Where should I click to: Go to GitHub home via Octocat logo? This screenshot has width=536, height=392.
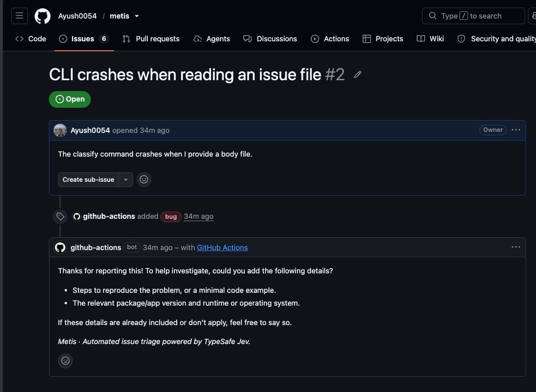[x=42, y=16]
